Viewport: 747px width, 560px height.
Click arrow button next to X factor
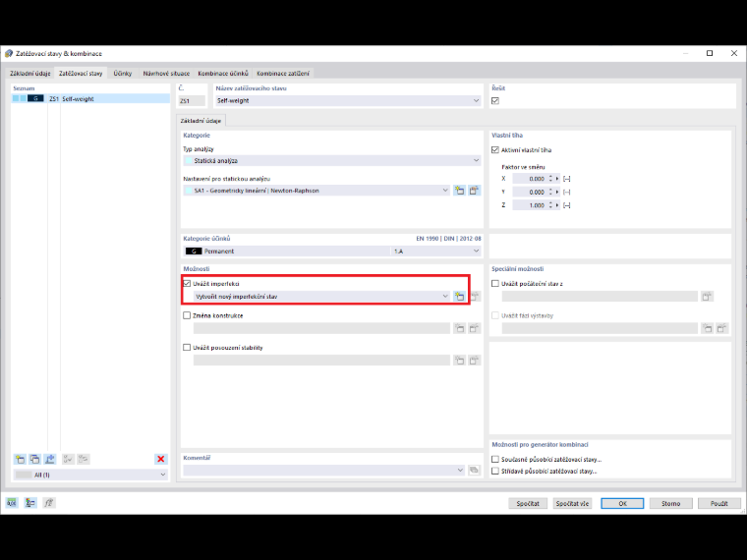(557, 179)
